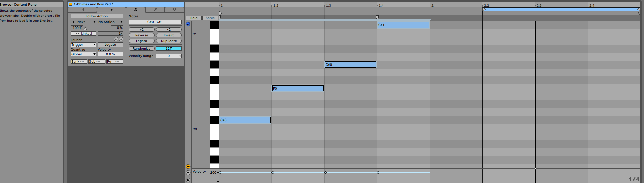Switch to the clip play-icon tab
Screen dimensions: 644x183
tap(82, 10)
